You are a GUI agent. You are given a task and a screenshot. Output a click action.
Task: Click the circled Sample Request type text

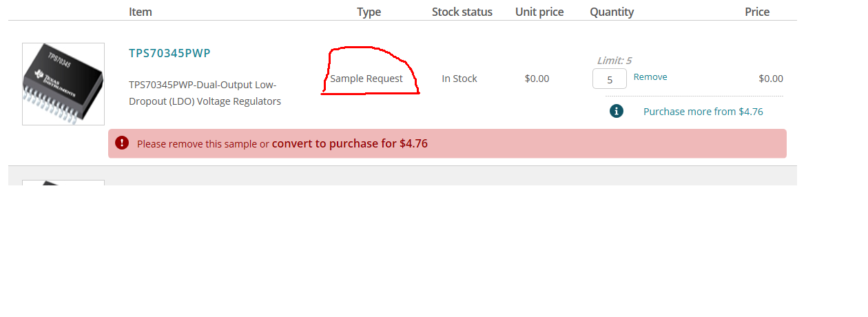(366, 79)
